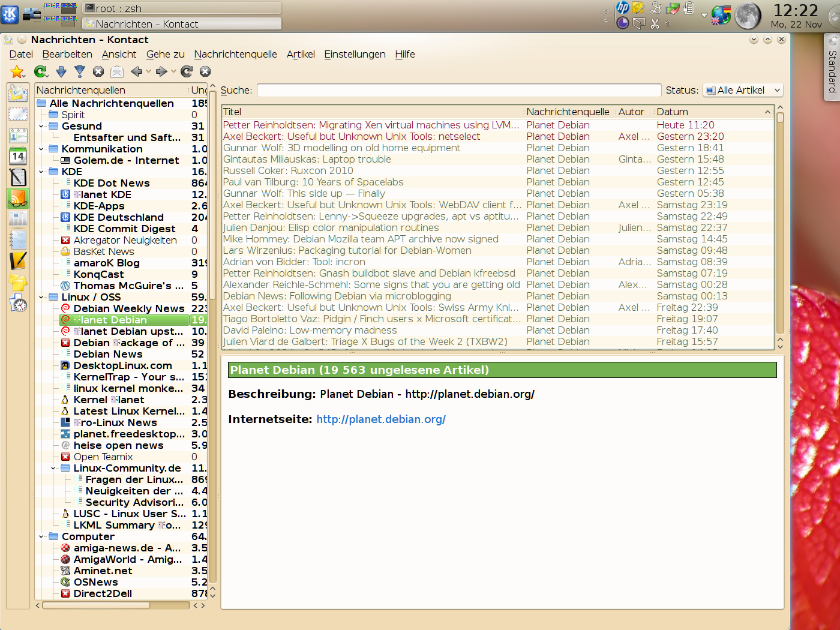
Task: Collapse the Computer feed folder
Action: click(x=41, y=536)
